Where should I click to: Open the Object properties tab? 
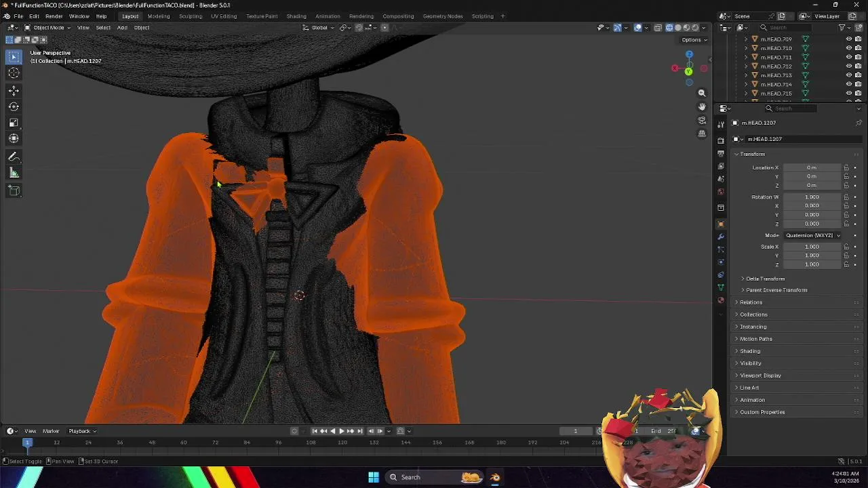pos(721,224)
